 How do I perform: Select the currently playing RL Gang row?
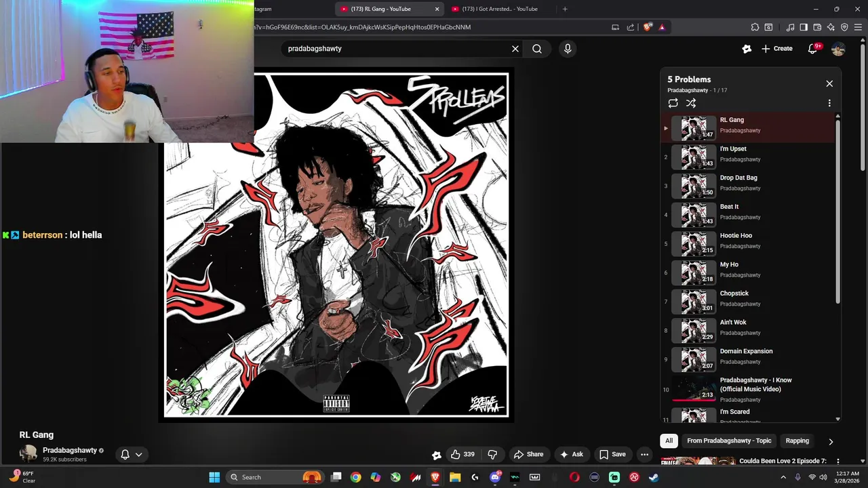coord(748,127)
